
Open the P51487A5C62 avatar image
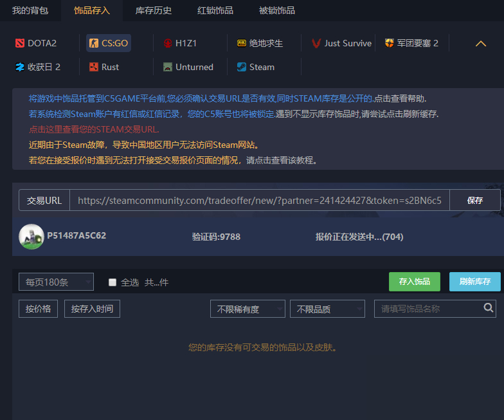31,237
